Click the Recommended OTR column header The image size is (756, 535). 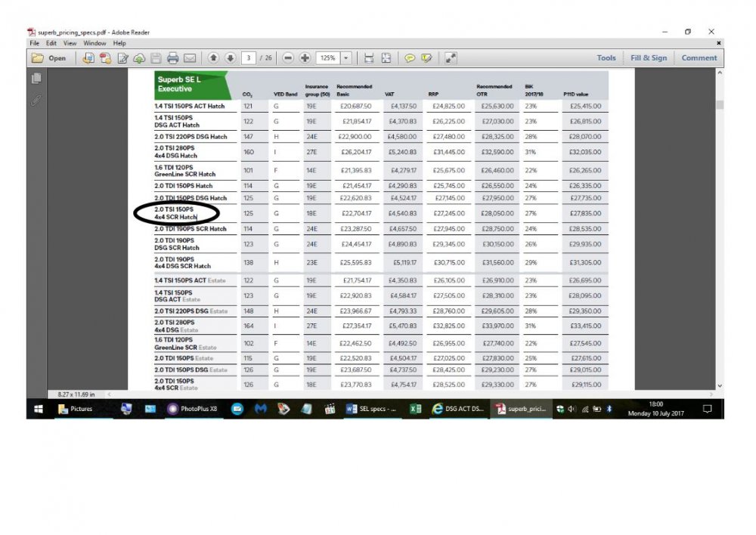point(494,90)
